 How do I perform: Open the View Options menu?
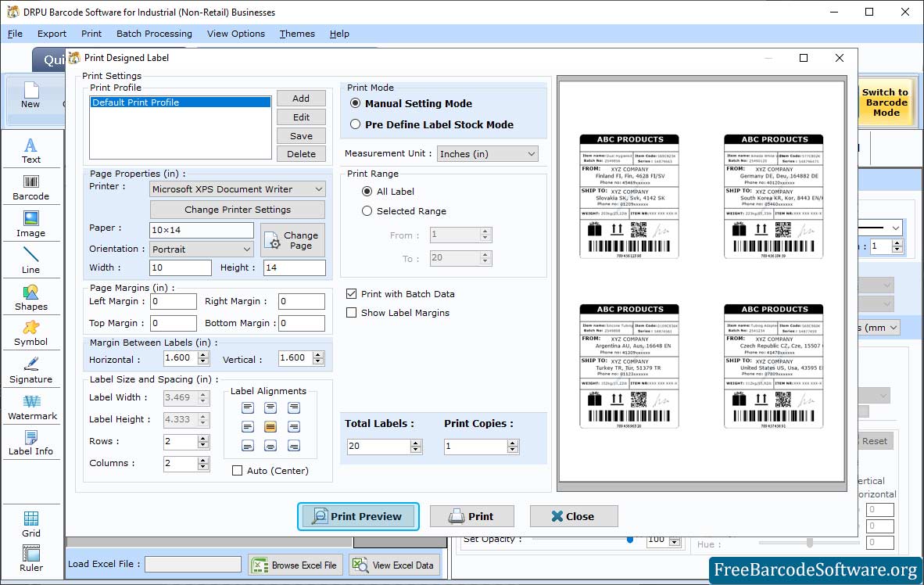pyautogui.click(x=236, y=34)
